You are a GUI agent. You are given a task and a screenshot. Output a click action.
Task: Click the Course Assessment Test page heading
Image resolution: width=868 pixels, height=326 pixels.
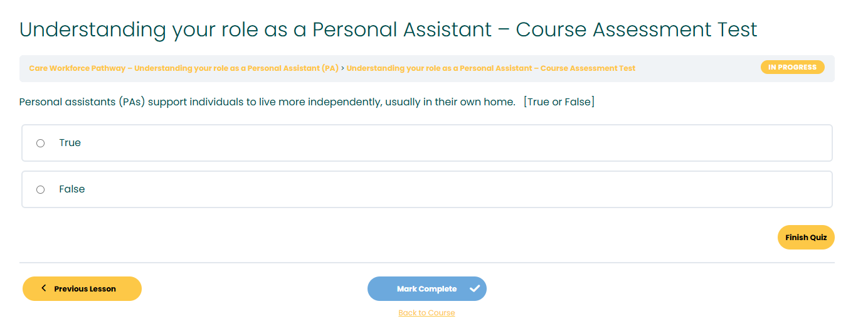tap(388, 29)
